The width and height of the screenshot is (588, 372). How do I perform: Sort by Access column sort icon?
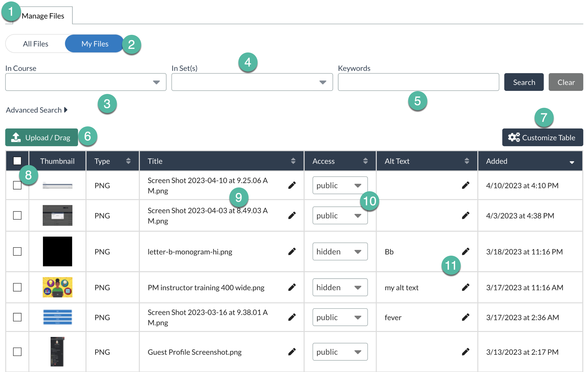pyautogui.click(x=365, y=161)
